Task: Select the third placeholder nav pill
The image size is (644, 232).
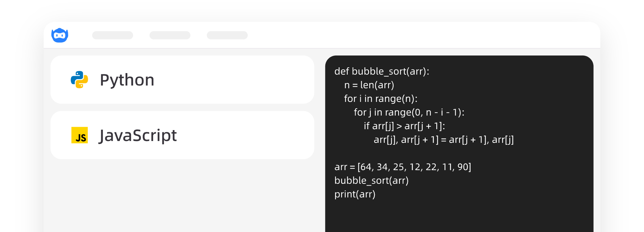Action: pyautogui.click(x=227, y=35)
